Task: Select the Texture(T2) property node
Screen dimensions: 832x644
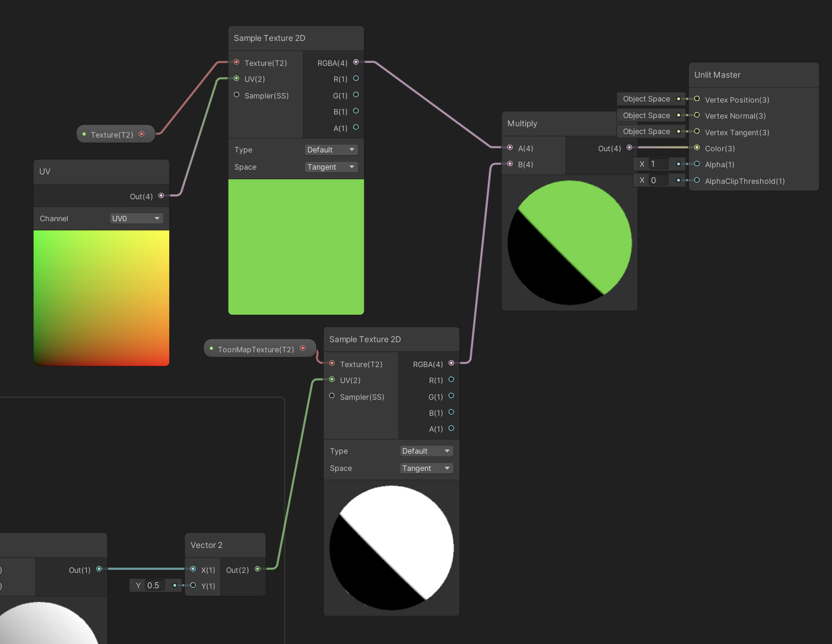Action: [x=115, y=134]
